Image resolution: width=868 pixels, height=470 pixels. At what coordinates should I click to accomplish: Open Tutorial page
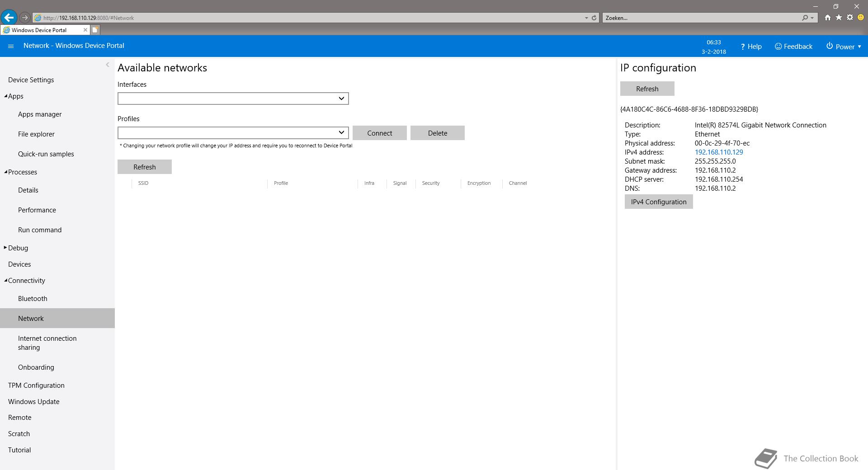[x=19, y=450]
